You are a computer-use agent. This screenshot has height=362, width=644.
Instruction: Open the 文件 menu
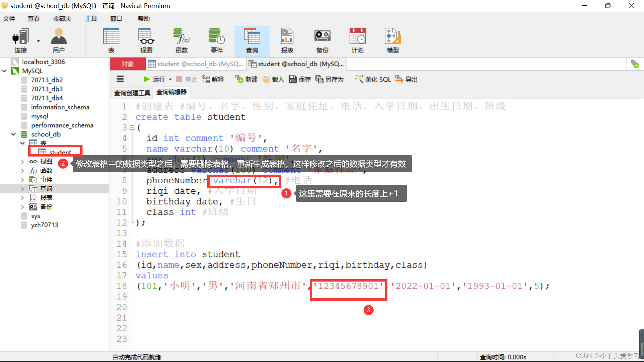(9, 18)
